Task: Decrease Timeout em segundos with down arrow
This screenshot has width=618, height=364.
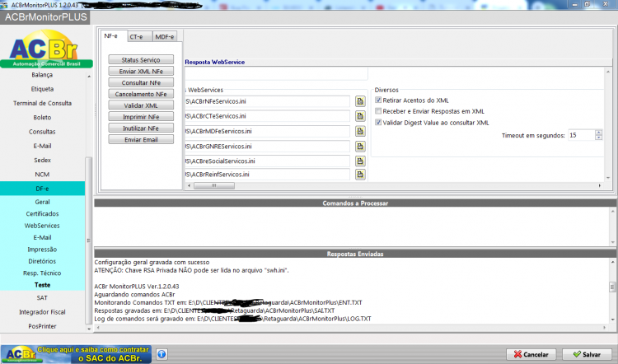Action: 599,138
